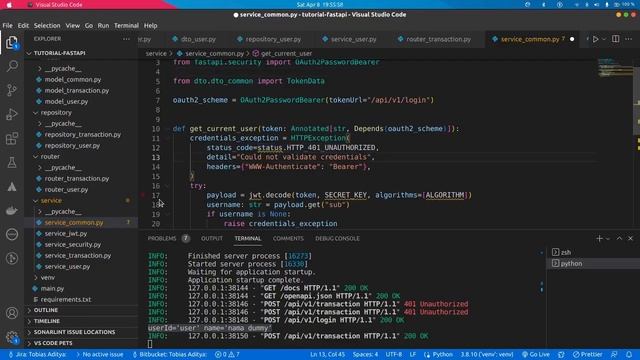Open the OUTPUT panel tab

pyautogui.click(x=211, y=238)
